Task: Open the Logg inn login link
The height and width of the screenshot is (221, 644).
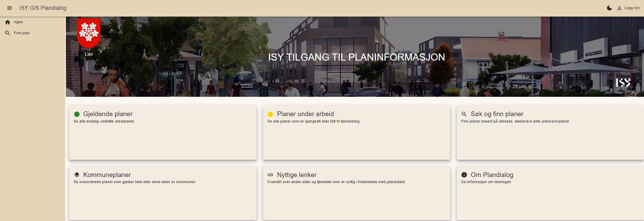Action: click(x=632, y=8)
